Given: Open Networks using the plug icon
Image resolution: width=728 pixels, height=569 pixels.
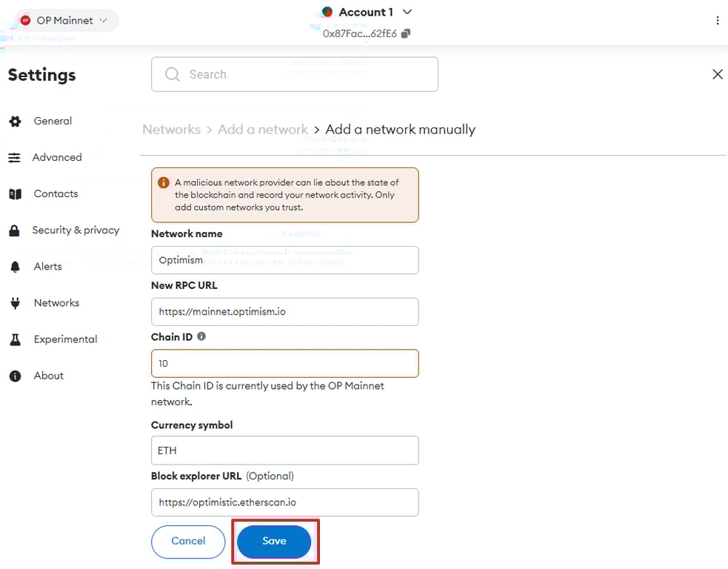Looking at the screenshot, I should 15,302.
